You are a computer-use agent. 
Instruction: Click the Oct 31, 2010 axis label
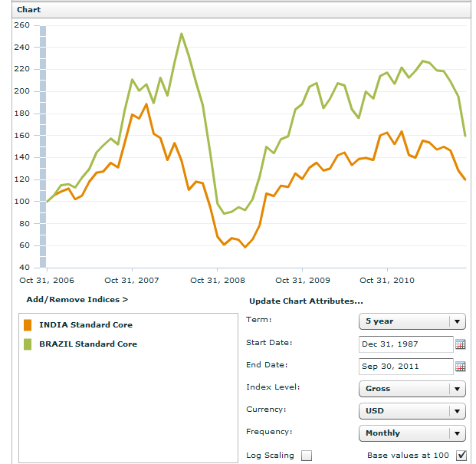pyautogui.click(x=387, y=281)
